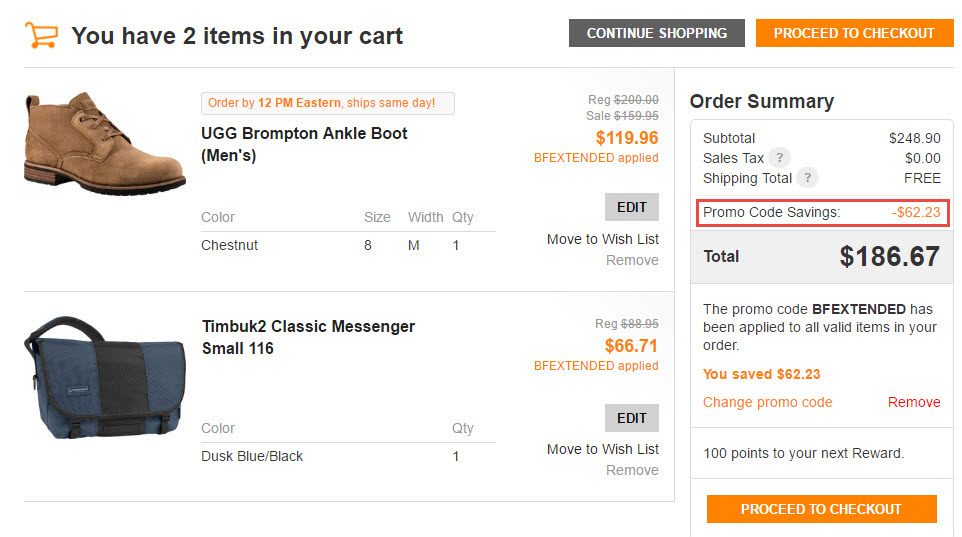Screen dimensions: 962x537
Task: Click the Timbuk2 messenger bag image
Action: [x=105, y=377]
